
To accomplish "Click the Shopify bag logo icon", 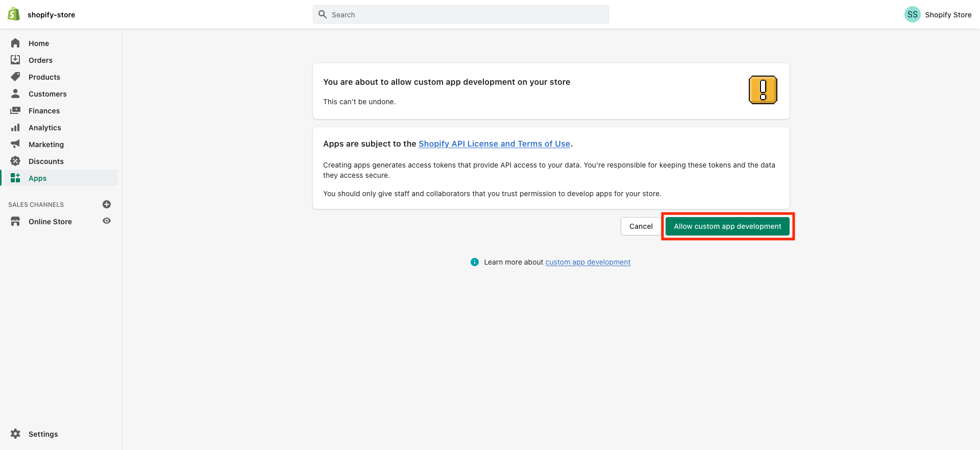I will (x=14, y=14).
